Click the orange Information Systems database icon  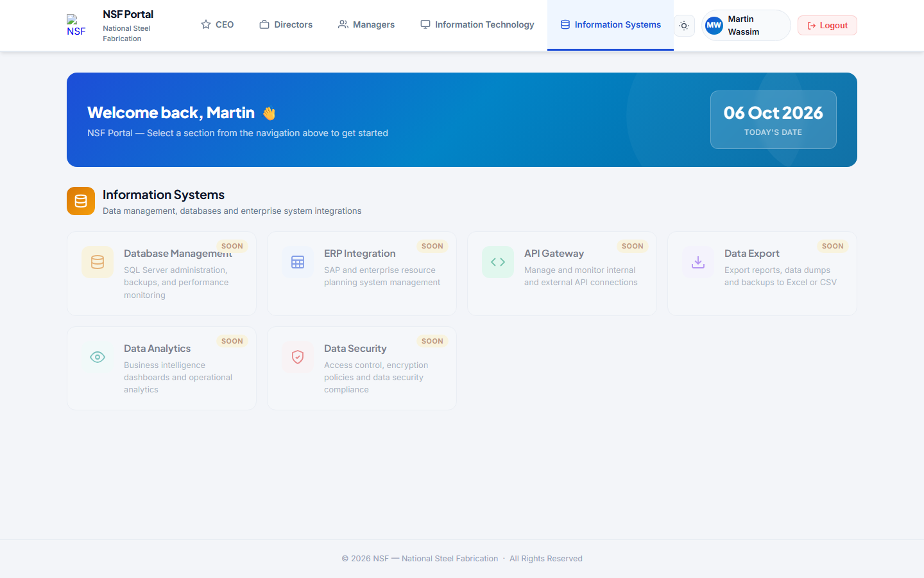[x=81, y=201]
